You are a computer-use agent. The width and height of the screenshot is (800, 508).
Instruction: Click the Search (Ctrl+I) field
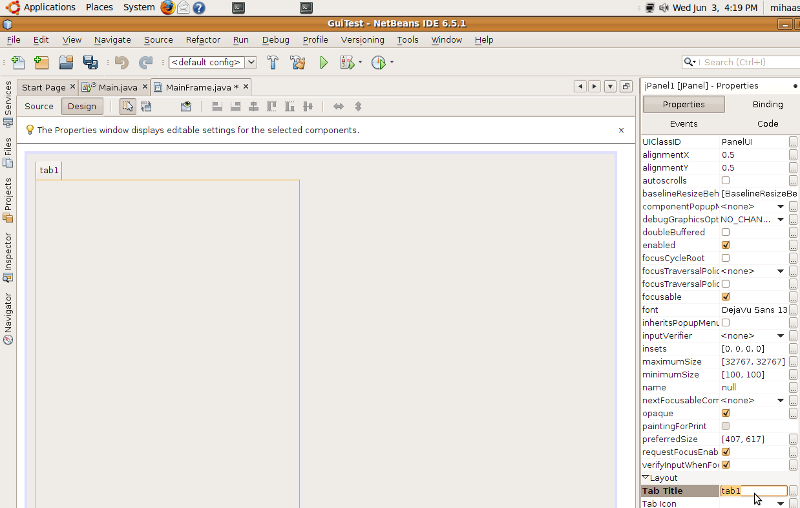[x=741, y=62]
